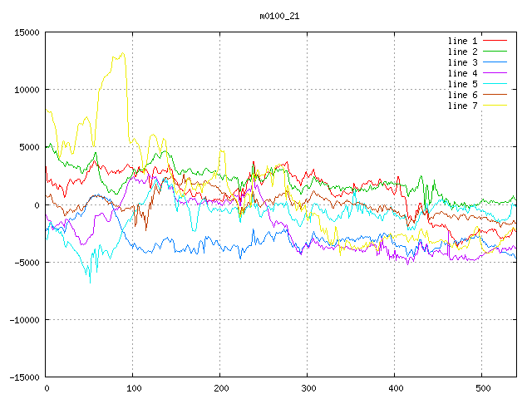This screenshot has height=399, width=532.
Task: Click the line 3 legend label
Action: (x=463, y=62)
